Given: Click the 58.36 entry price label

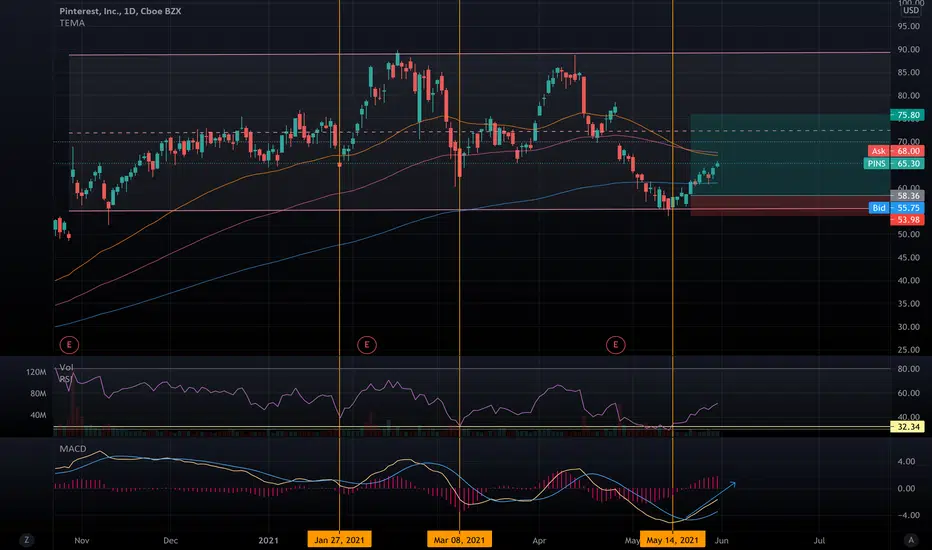Looking at the screenshot, I should coord(907,196).
